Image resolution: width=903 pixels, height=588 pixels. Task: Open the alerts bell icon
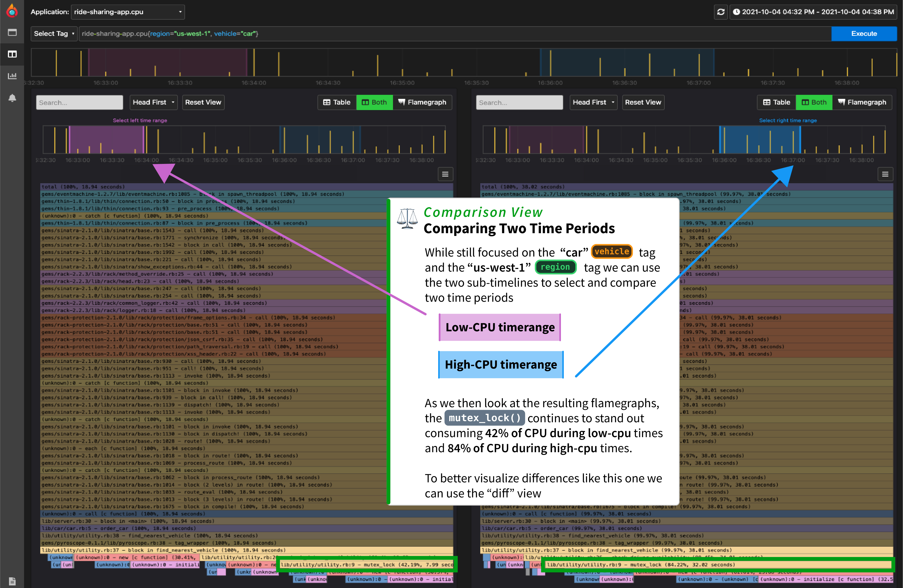pos(12,98)
